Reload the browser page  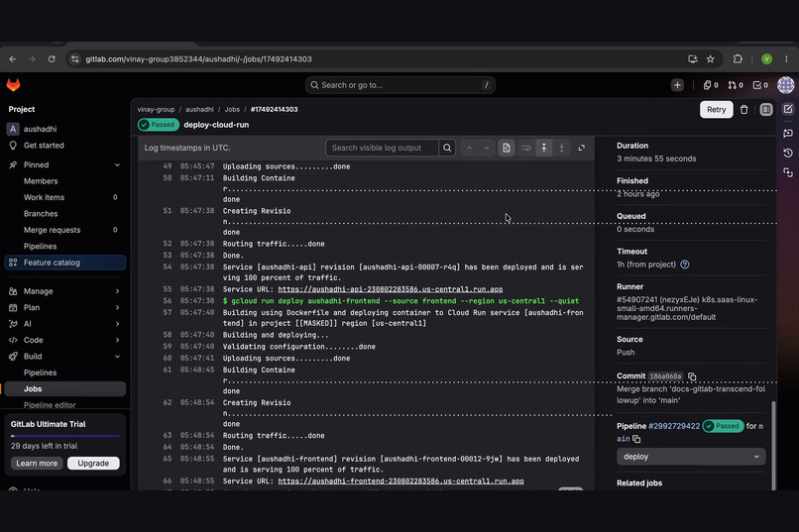click(x=52, y=59)
